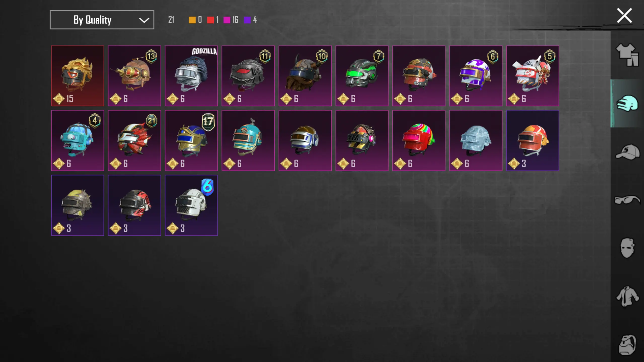The width and height of the screenshot is (644, 362).
Task: Open the baseball cap category icon
Action: coord(627,152)
